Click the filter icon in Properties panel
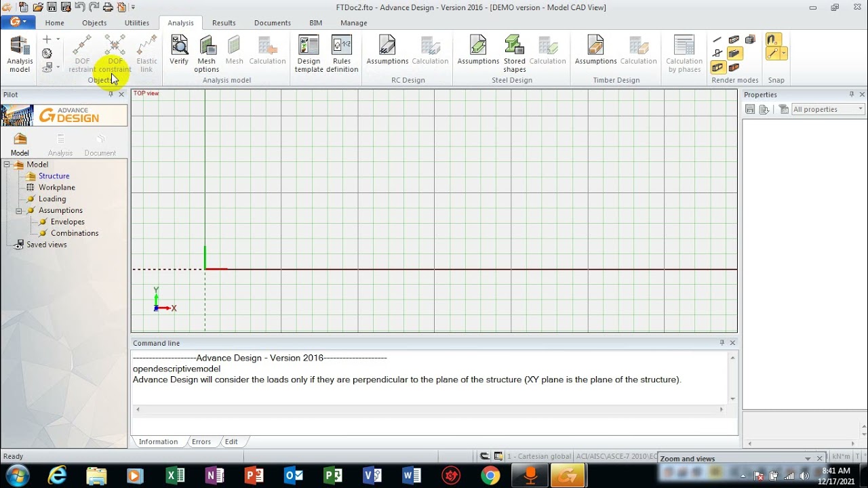The width and height of the screenshot is (868, 488). [x=783, y=109]
